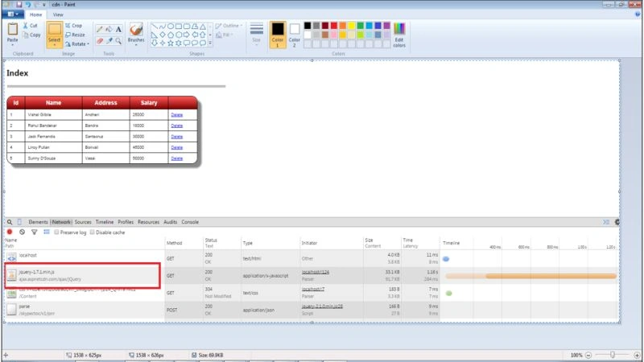The width and height of the screenshot is (644, 362).
Task: Click the zoom slider handle in status bar
Action: 613,355
